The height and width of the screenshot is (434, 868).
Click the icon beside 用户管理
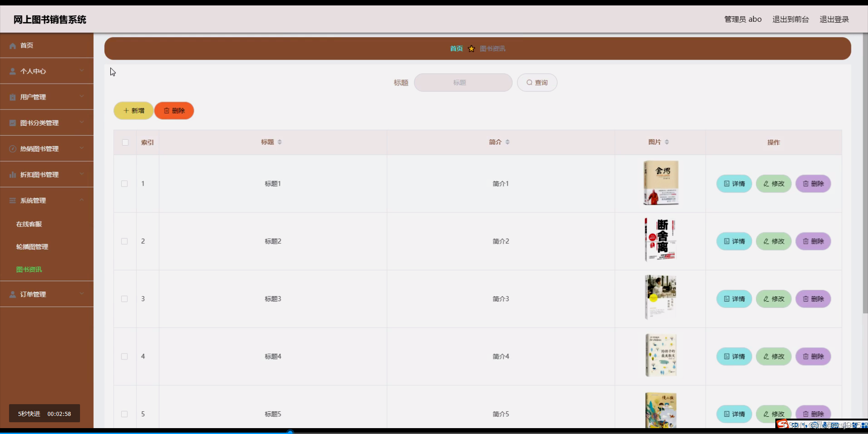point(13,97)
